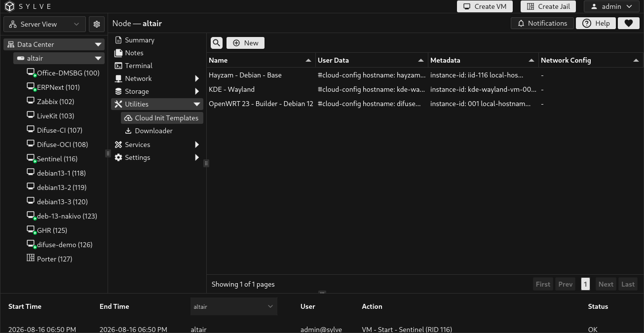Sort by Metadata column arrow

click(x=531, y=60)
